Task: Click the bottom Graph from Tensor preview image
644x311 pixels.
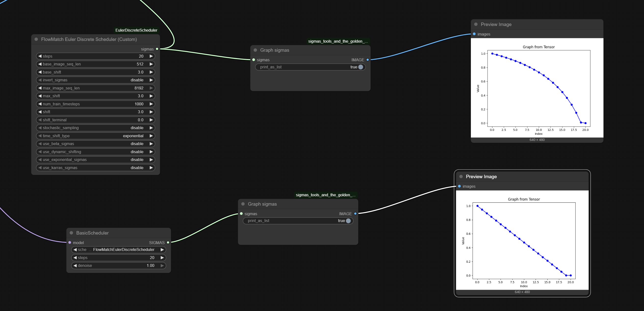Action: (522, 240)
